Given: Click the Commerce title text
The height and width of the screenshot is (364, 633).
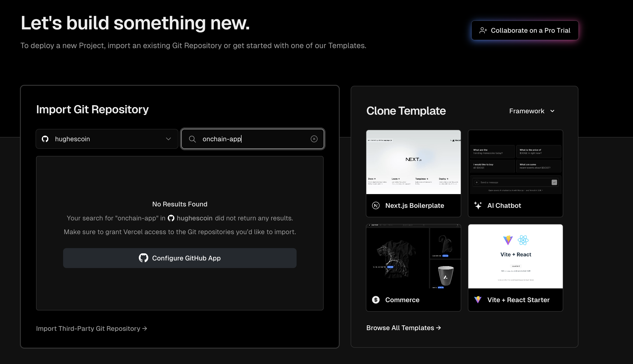Looking at the screenshot, I should [x=402, y=300].
